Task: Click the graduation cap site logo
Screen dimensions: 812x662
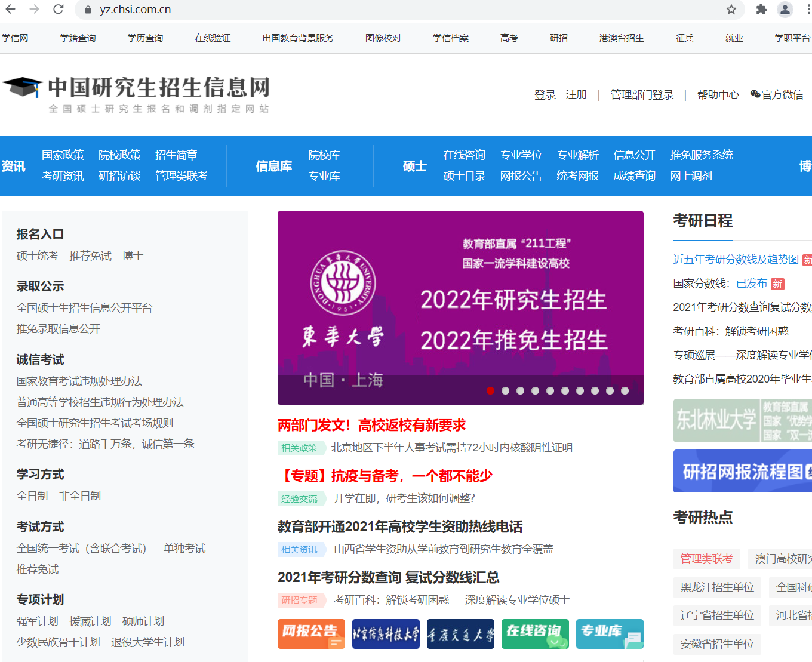Action: point(22,87)
